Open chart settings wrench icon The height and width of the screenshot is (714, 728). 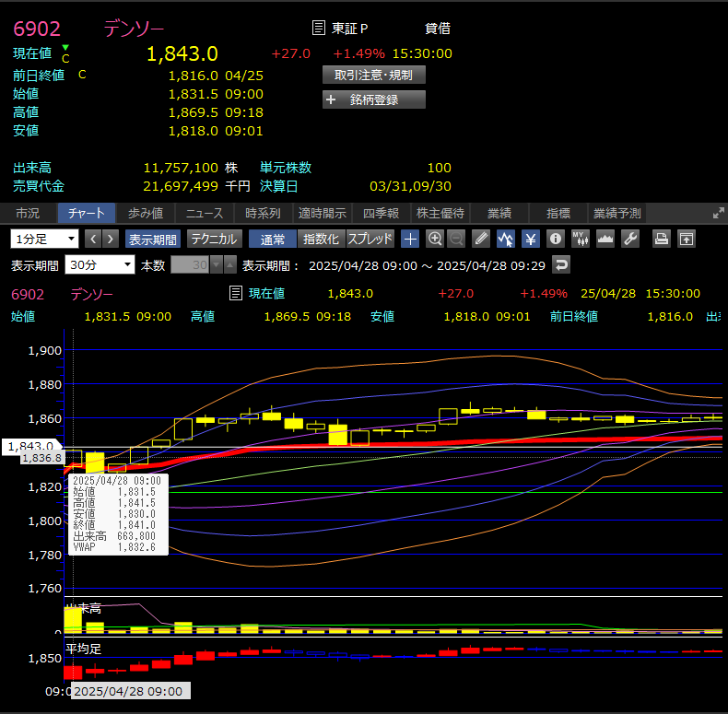click(630, 239)
